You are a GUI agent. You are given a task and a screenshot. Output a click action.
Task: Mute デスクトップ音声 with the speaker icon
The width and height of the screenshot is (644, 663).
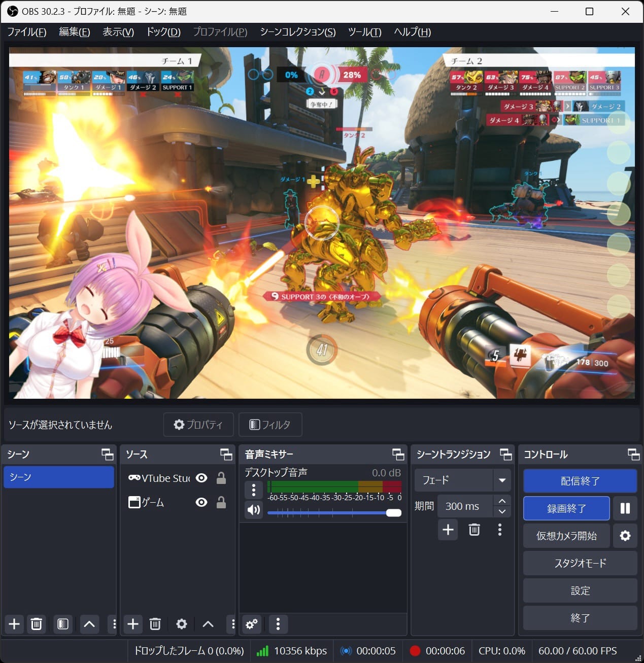pos(254,510)
